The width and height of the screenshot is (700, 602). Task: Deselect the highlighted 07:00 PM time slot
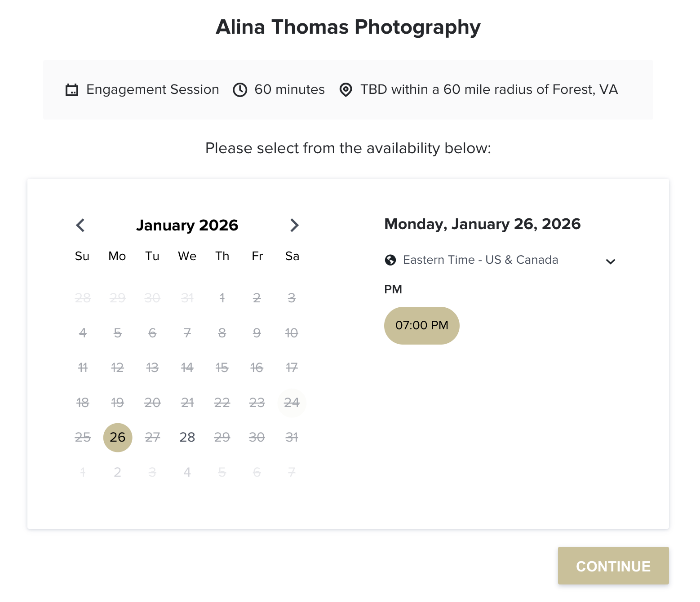[421, 325]
